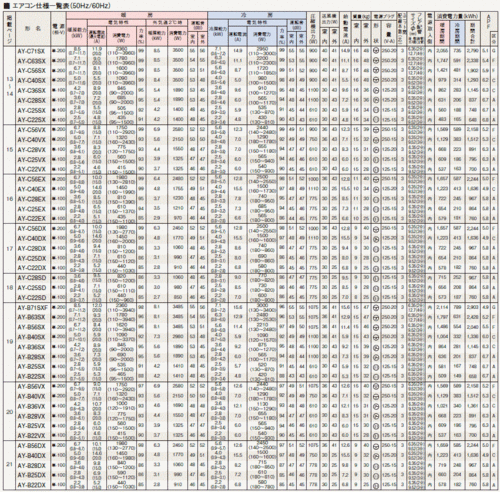Click model name AY-C25SX

[32, 110]
